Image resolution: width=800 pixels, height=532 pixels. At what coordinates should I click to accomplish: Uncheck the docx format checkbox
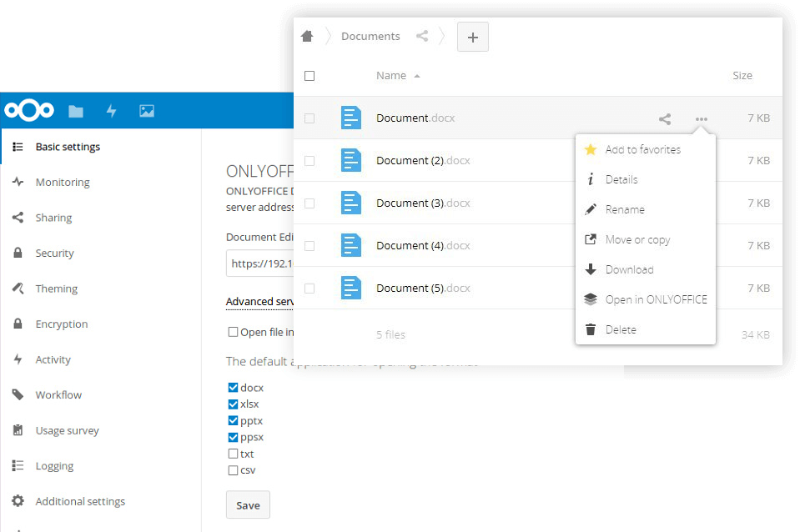pos(233,388)
